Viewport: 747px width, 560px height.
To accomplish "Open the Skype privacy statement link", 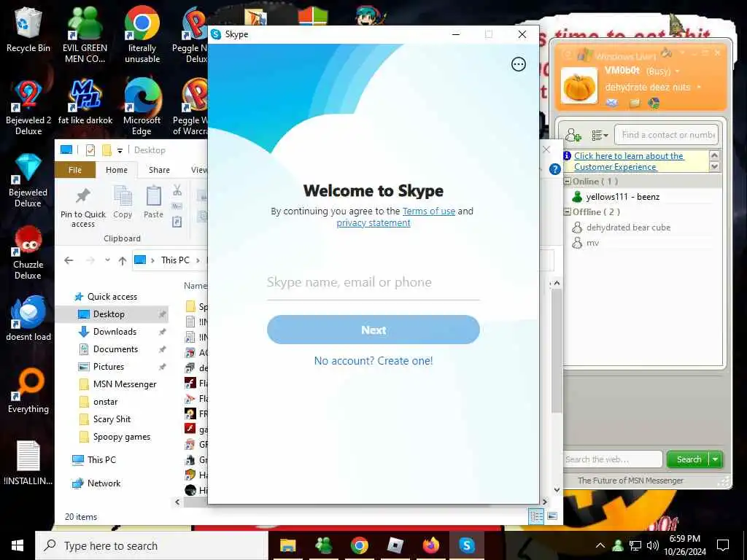I will point(373,223).
